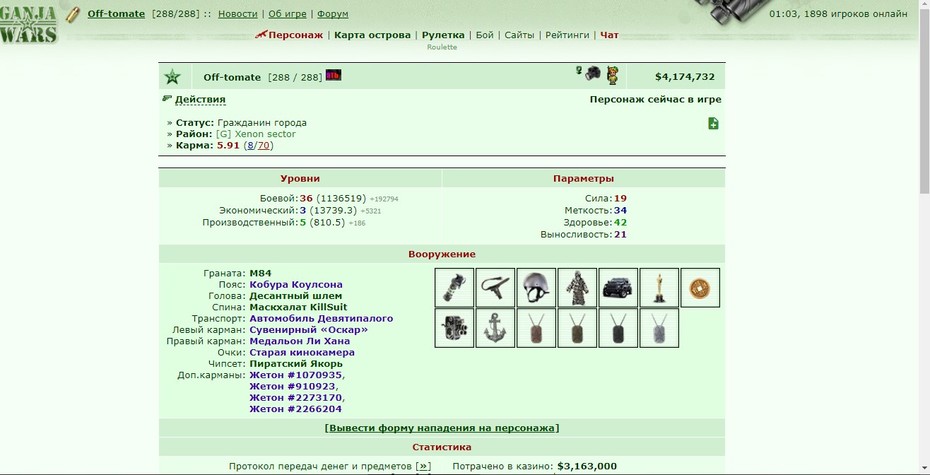
Task: Click the Десантный шлем item name
Action: pos(296,296)
